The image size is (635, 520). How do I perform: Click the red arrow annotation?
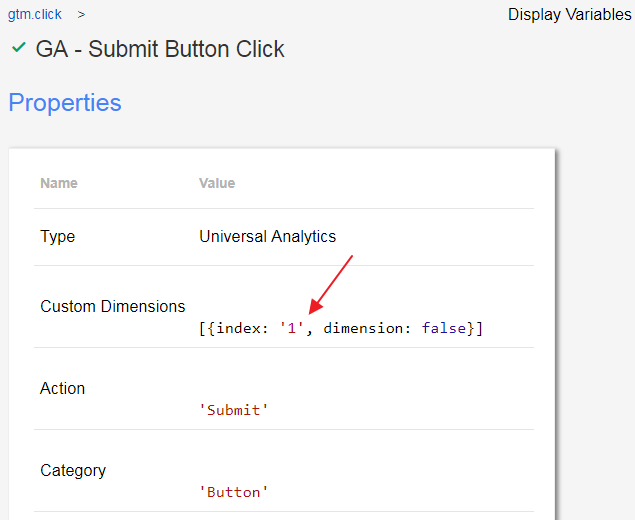[x=331, y=283]
